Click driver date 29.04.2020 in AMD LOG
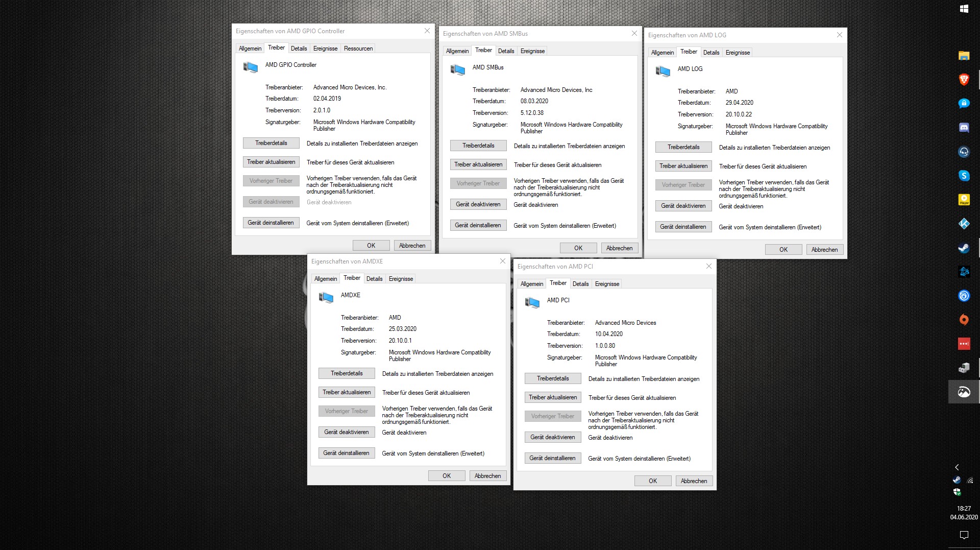 [x=740, y=103]
